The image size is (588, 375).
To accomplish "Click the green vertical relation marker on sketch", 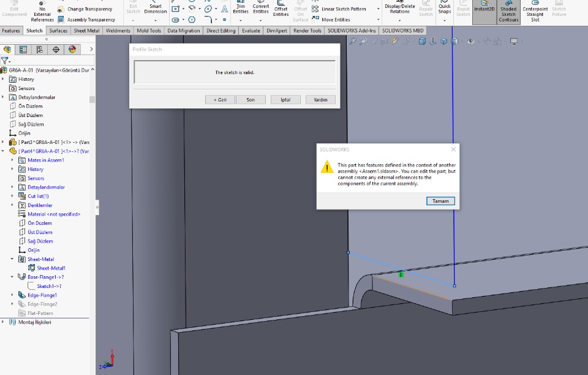I will (x=401, y=275).
